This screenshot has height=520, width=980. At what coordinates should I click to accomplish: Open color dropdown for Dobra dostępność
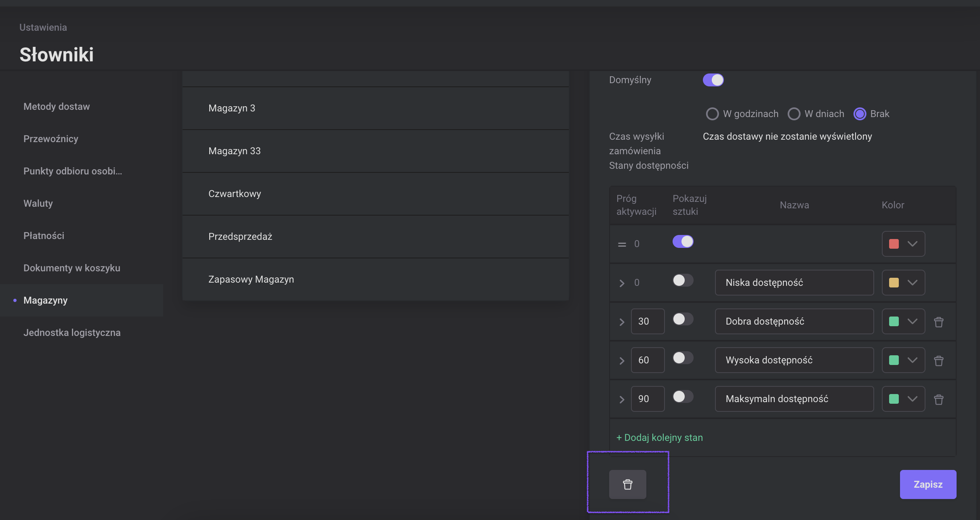[x=903, y=321]
